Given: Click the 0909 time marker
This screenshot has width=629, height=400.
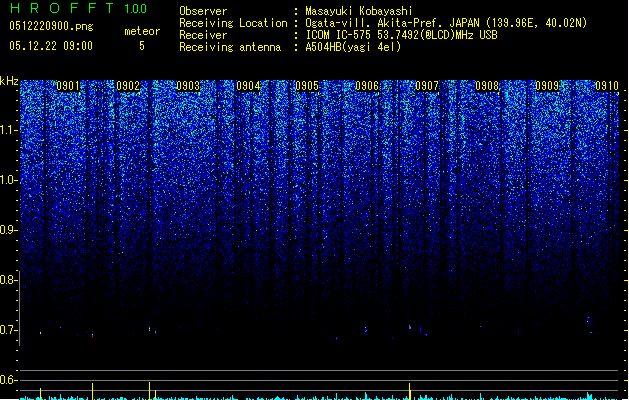Looking at the screenshot, I should tap(547, 86).
